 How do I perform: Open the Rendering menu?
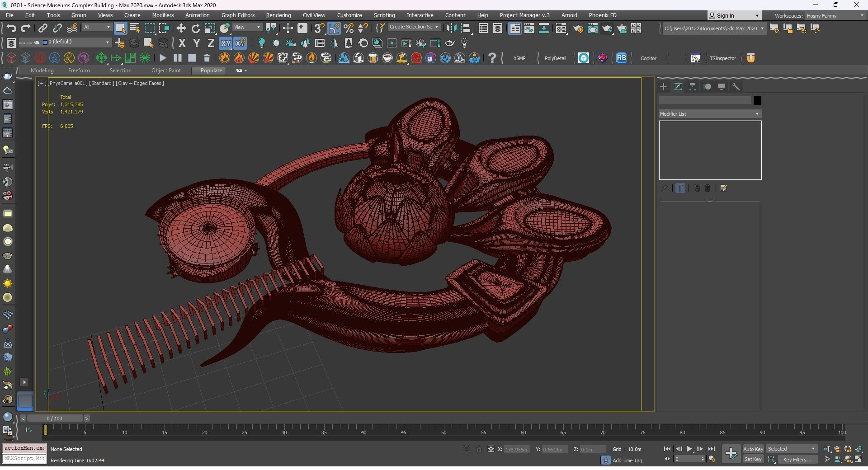(x=278, y=15)
